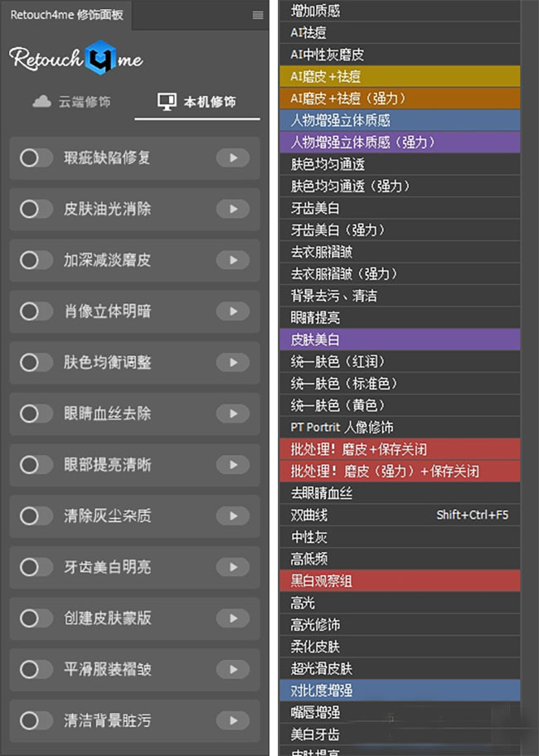Viewport: 539px width, 756px height.
Task: Run the 眼睛血丝去除 play button
Action: (233, 413)
